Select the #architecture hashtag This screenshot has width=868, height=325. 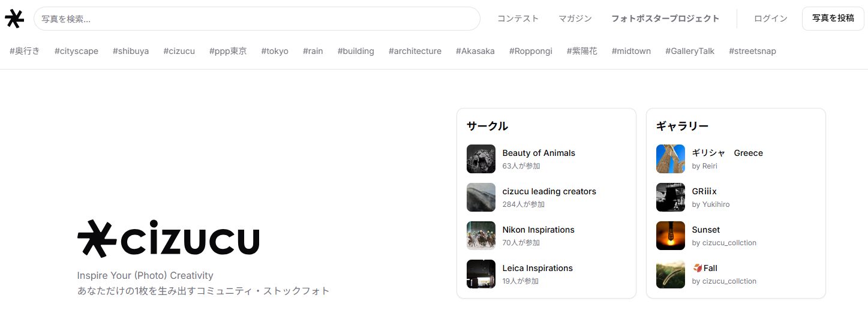point(415,51)
